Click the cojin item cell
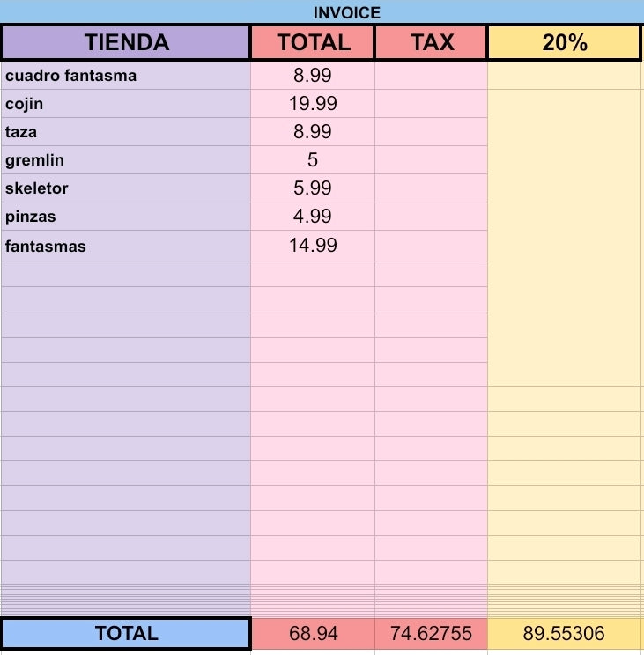Screen dimensions: 644x655 pyautogui.click(x=126, y=104)
